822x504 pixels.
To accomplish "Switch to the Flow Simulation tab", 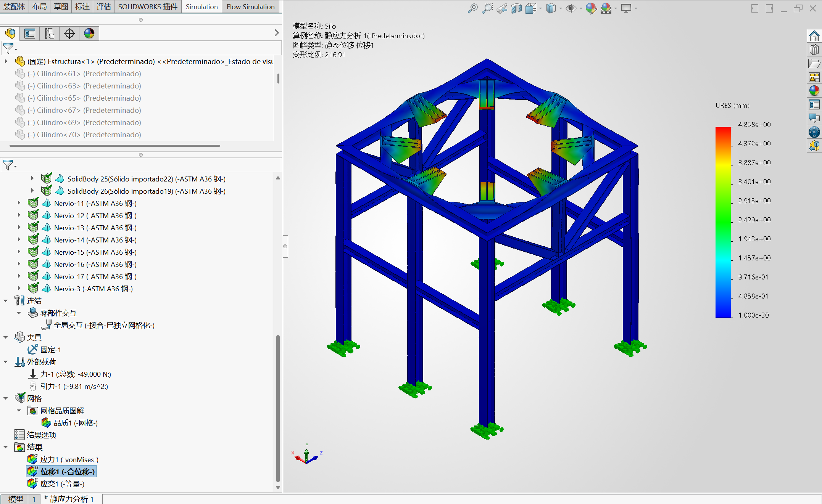I will coord(250,6).
